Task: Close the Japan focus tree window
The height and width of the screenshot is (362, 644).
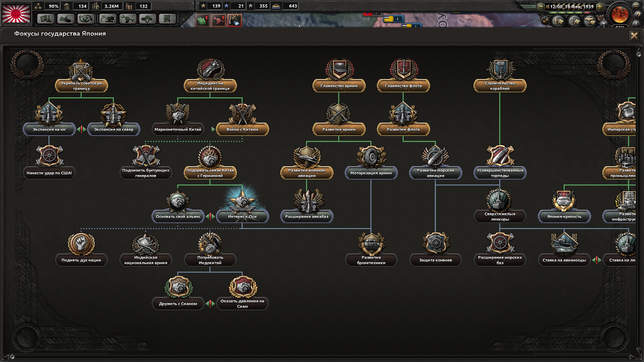Action: pyautogui.click(x=634, y=36)
